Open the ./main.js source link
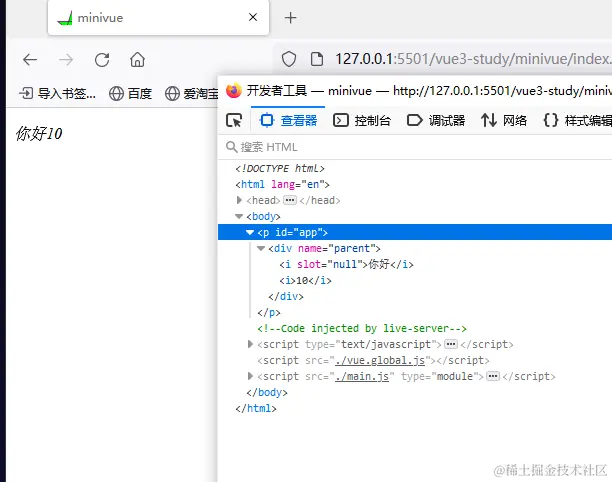The height and width of the screenshot is (482, 612). point(362,376)
